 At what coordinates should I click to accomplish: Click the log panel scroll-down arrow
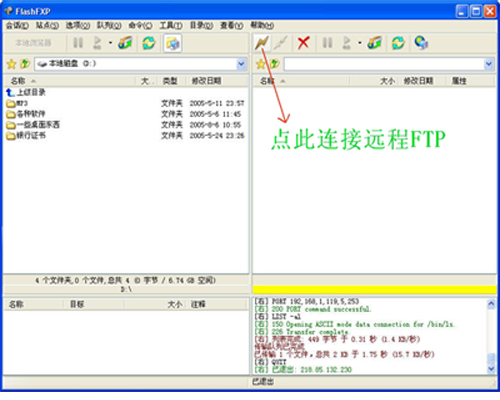click(491, 369)
